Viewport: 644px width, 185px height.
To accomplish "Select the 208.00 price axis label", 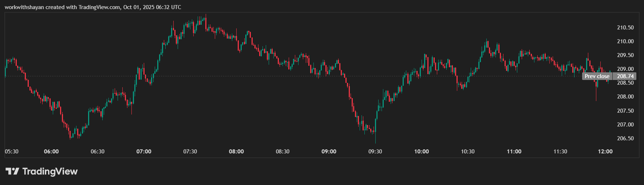I will pos(625,97).
